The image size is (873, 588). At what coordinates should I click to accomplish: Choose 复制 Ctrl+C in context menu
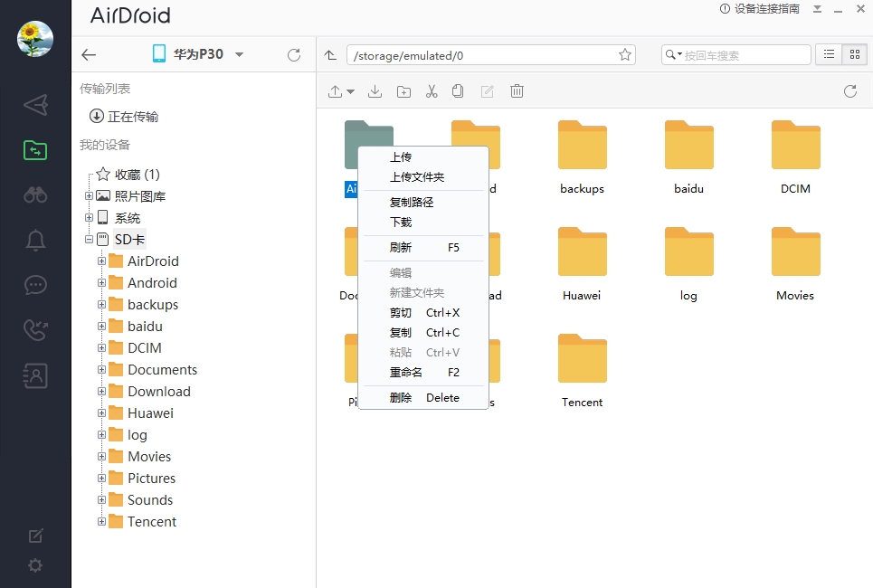[x=423, y=332]
